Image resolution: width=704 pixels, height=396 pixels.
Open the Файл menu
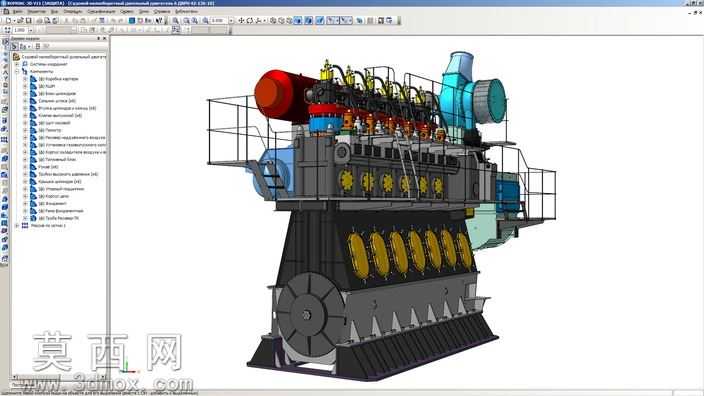click(x=18, y=12)
